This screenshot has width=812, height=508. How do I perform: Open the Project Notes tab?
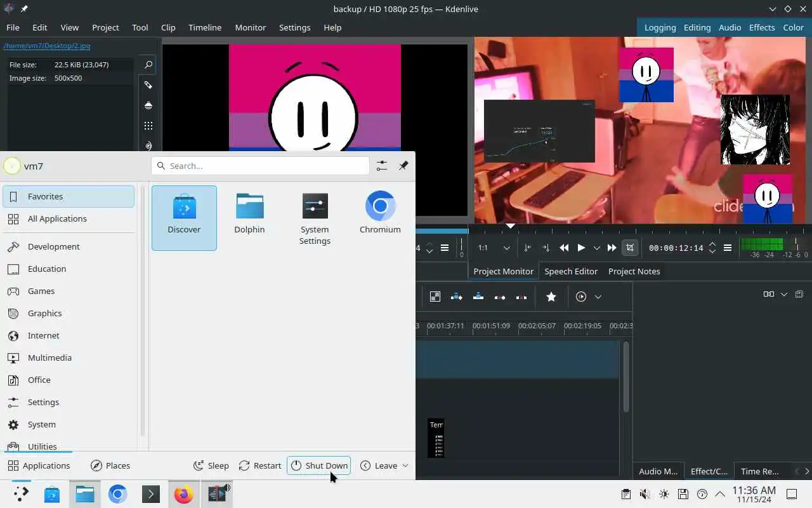click(x=634, y=271)
